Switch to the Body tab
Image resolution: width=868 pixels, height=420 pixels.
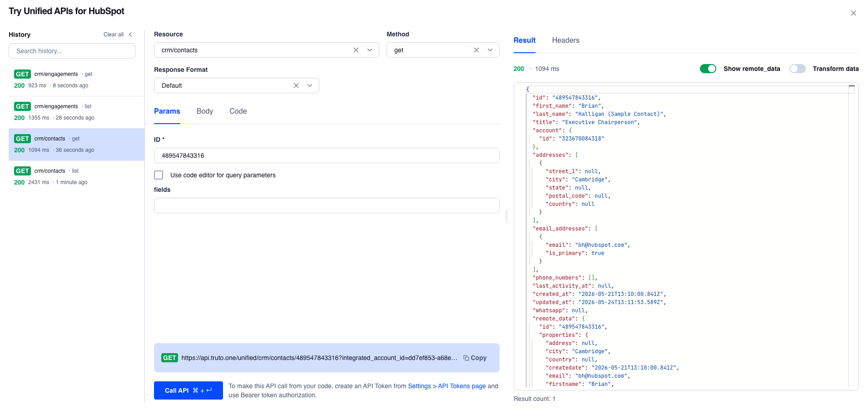205,111
